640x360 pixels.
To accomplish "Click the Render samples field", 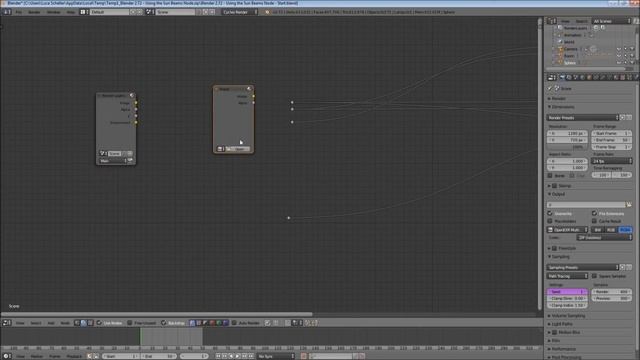I will [611, 292].
